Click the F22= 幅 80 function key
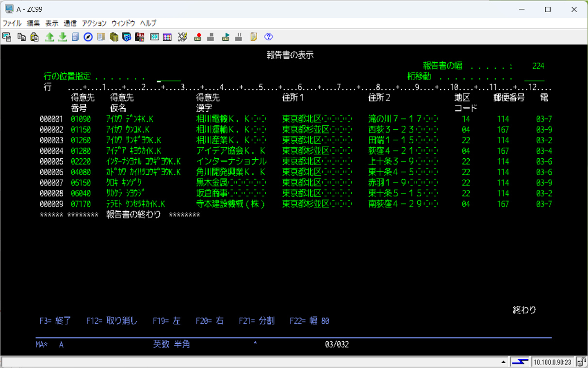Viewport: 588px width, 368px height. coord(310,321)
